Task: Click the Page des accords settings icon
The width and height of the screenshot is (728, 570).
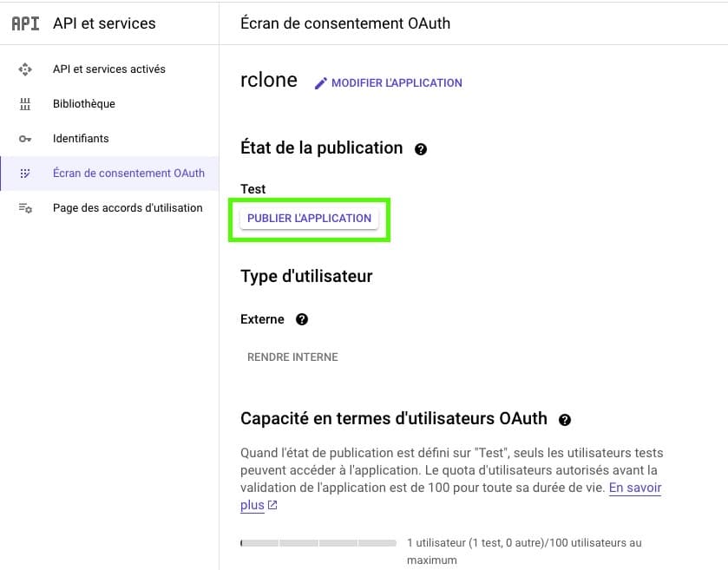Action: tap(25, 208)
